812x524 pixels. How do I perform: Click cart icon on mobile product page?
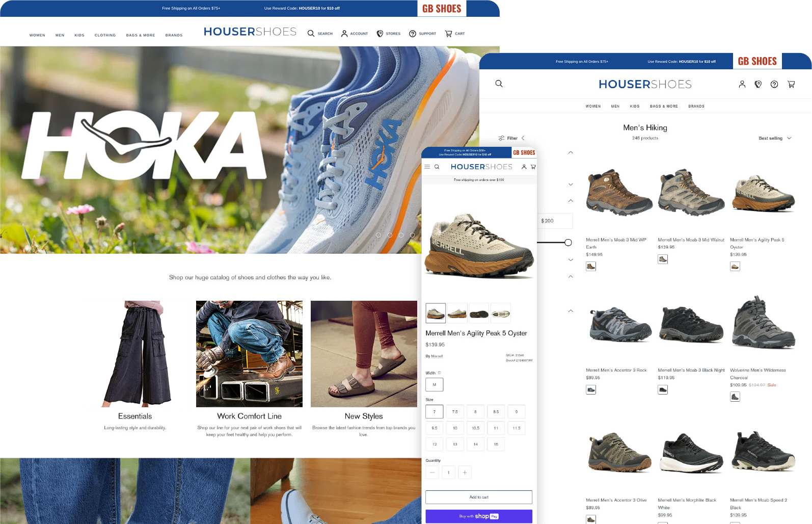[x=533, y=167]
